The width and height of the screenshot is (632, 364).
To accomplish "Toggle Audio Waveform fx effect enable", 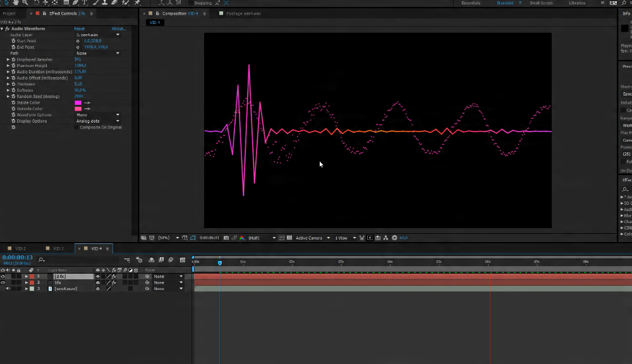I will click(x=7, y=28).
